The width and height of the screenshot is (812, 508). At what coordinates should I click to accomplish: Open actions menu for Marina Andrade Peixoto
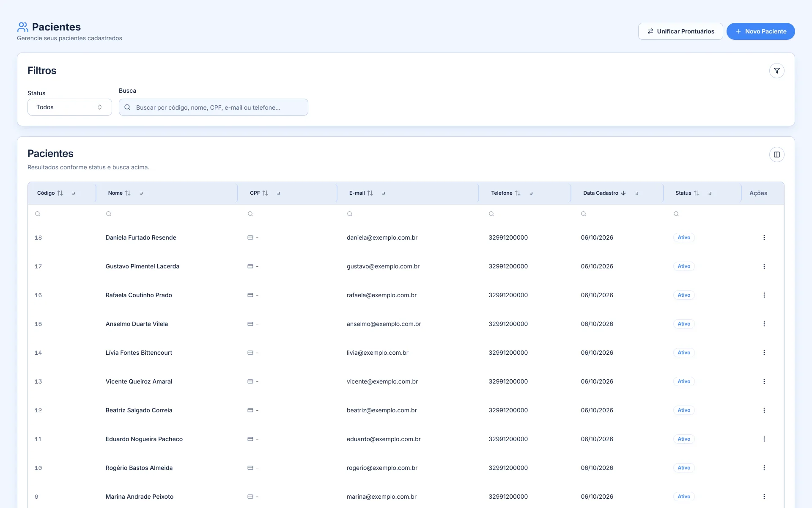764,497
